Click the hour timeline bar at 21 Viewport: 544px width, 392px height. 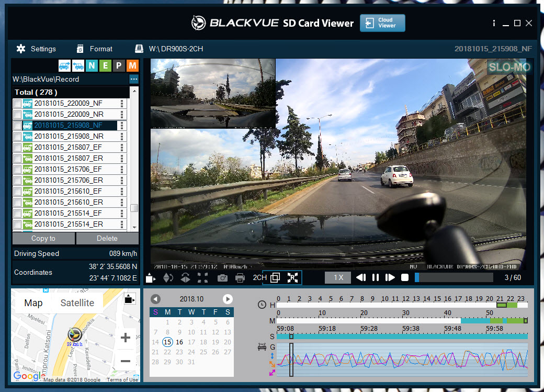[501, 305]
